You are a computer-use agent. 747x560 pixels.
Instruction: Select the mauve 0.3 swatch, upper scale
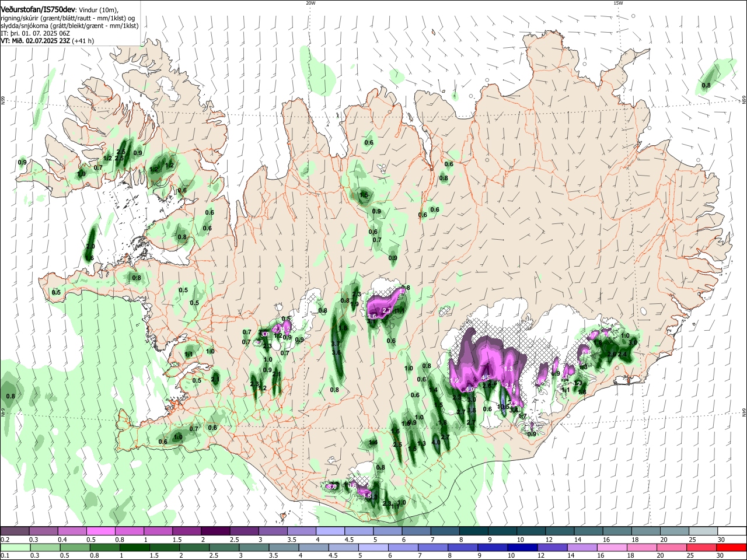(x=43, y=531)
